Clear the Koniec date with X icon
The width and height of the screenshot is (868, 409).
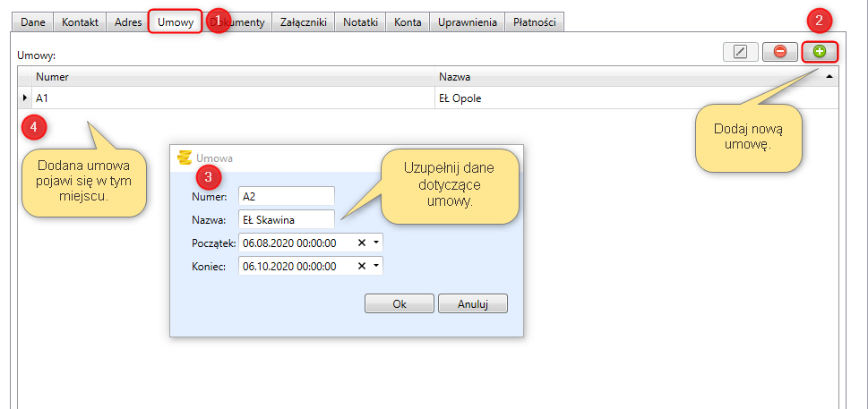pyautogui.click(x=362, y=266)
